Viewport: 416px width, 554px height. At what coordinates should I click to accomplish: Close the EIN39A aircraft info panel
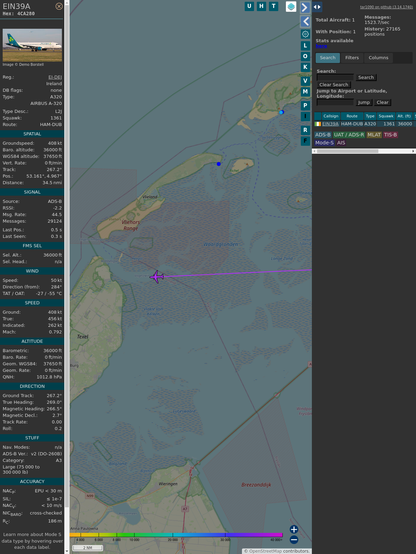(59, 6)
